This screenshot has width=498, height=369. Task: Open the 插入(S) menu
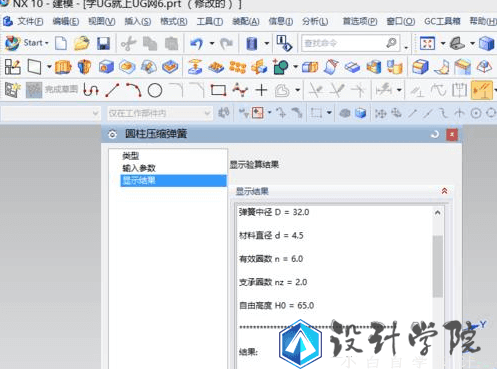point(138,22)
